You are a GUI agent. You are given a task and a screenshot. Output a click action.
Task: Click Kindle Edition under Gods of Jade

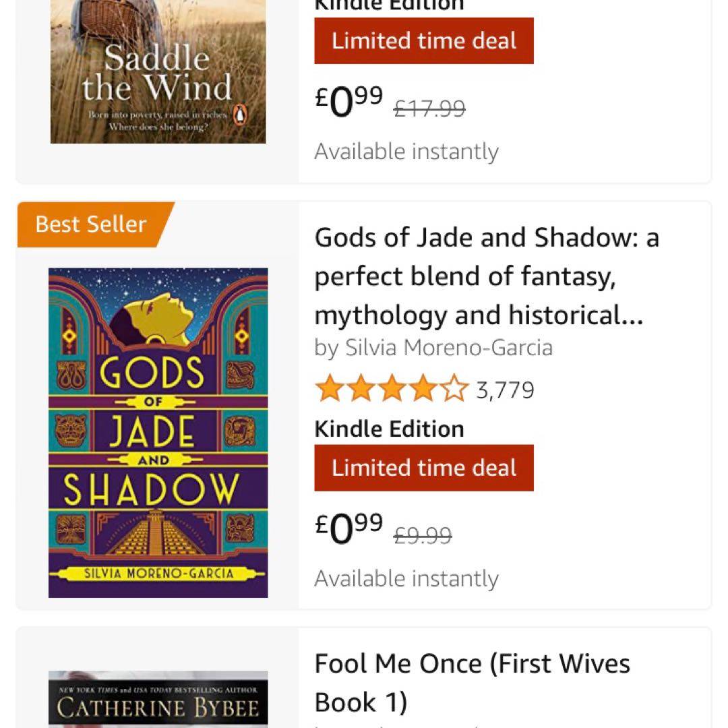pos(389,429)
